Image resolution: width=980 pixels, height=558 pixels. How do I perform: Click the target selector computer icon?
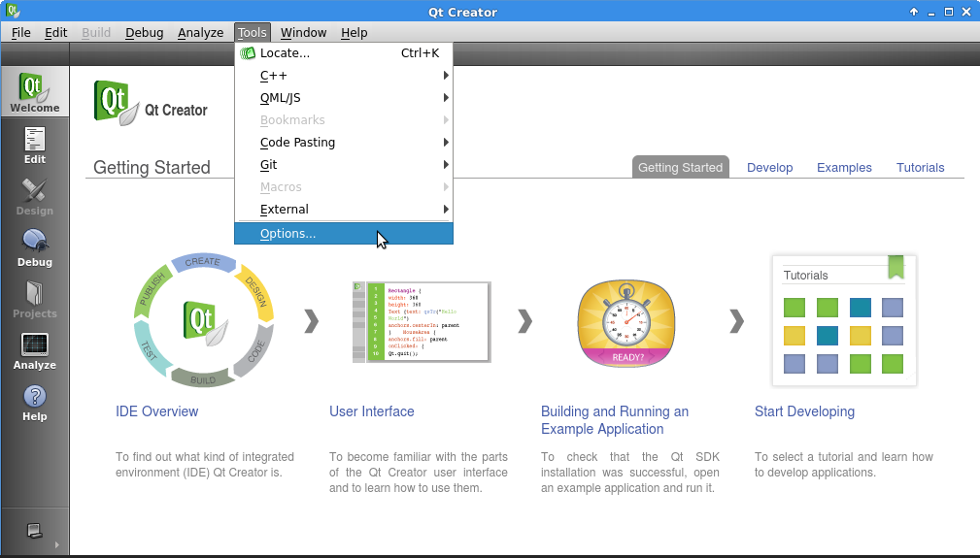coord(34,531)
